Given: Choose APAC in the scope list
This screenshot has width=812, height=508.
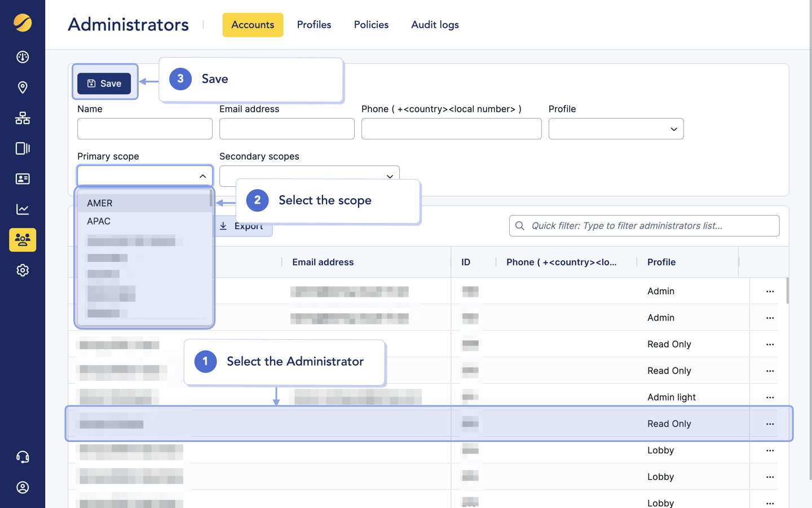Looking at the screenshot, I should point(99,221).
